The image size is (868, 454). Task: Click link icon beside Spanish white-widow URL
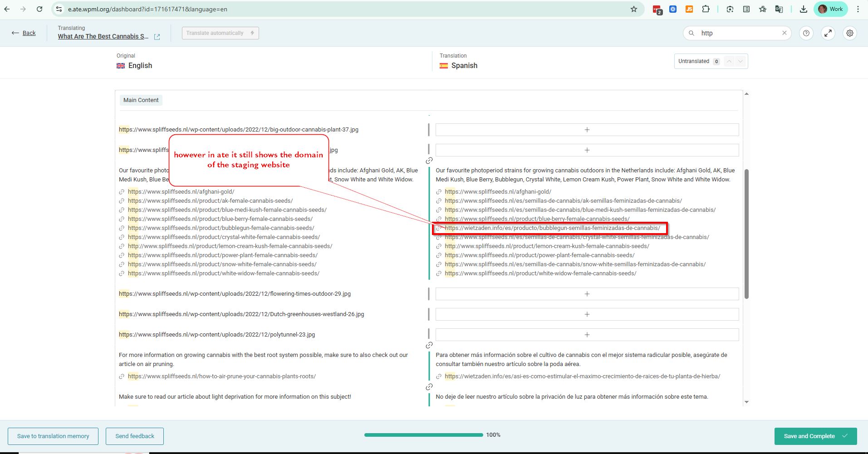point(439,273)
